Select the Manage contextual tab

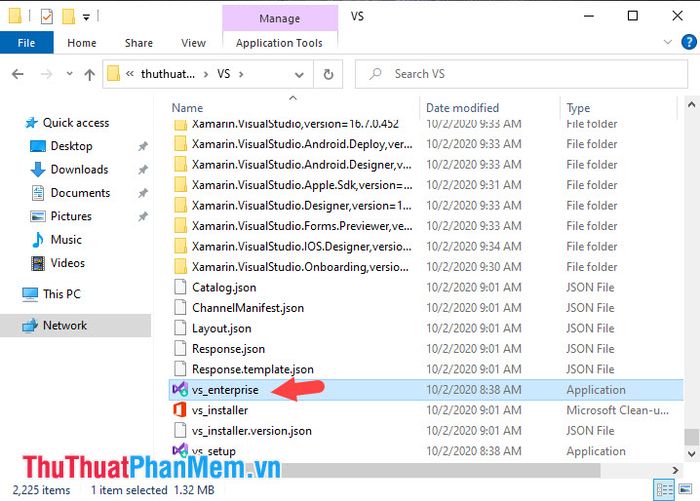click(x=280, y=18)
